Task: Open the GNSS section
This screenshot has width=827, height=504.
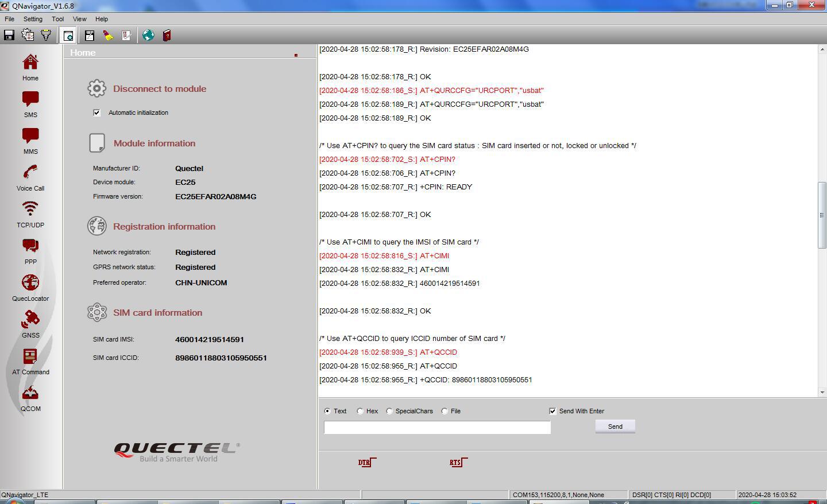Action: pos(30,324)
